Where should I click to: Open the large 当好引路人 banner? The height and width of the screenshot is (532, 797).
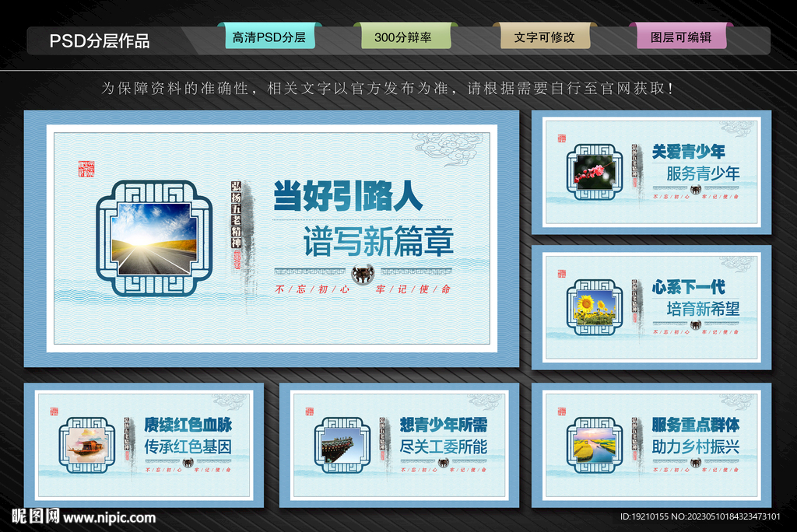272,238
